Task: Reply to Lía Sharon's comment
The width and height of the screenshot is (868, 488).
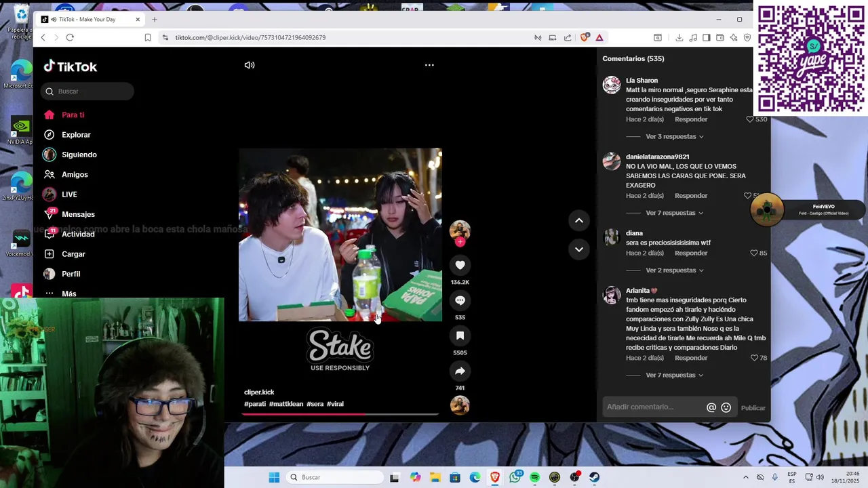Action: point(691,119)
